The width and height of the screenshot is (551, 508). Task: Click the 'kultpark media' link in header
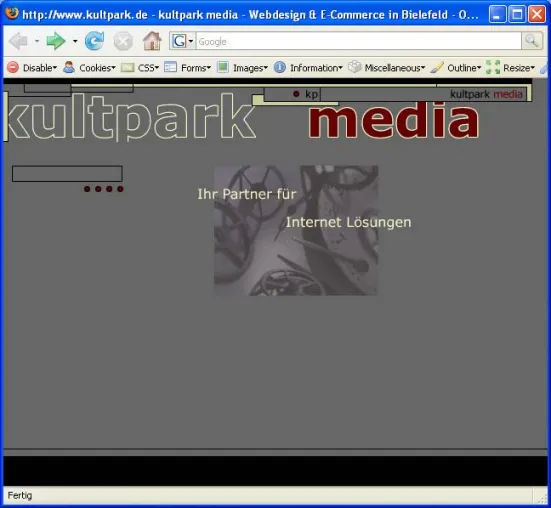[486, 94]
